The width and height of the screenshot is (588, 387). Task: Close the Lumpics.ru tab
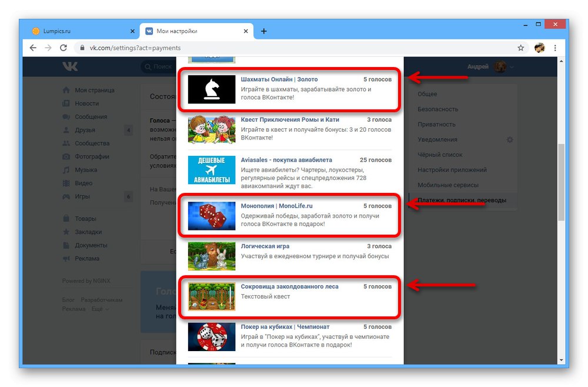click(x=132, y=31)
